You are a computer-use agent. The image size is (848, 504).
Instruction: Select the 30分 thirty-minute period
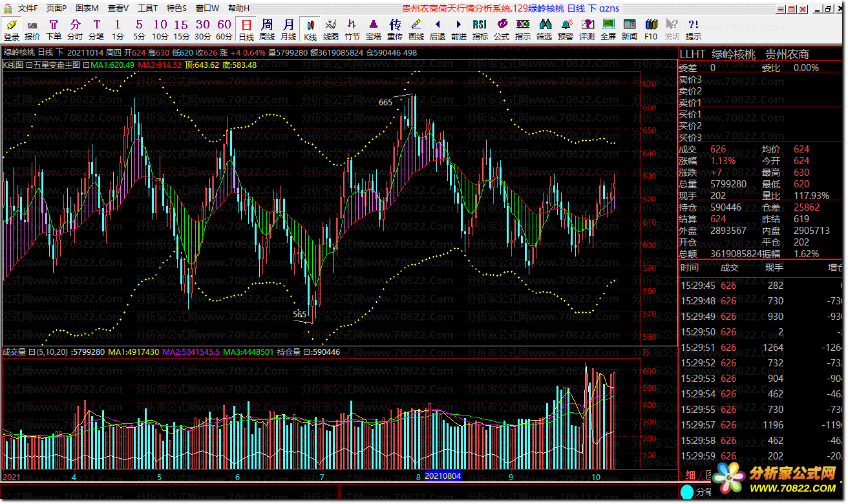(203, 29)
